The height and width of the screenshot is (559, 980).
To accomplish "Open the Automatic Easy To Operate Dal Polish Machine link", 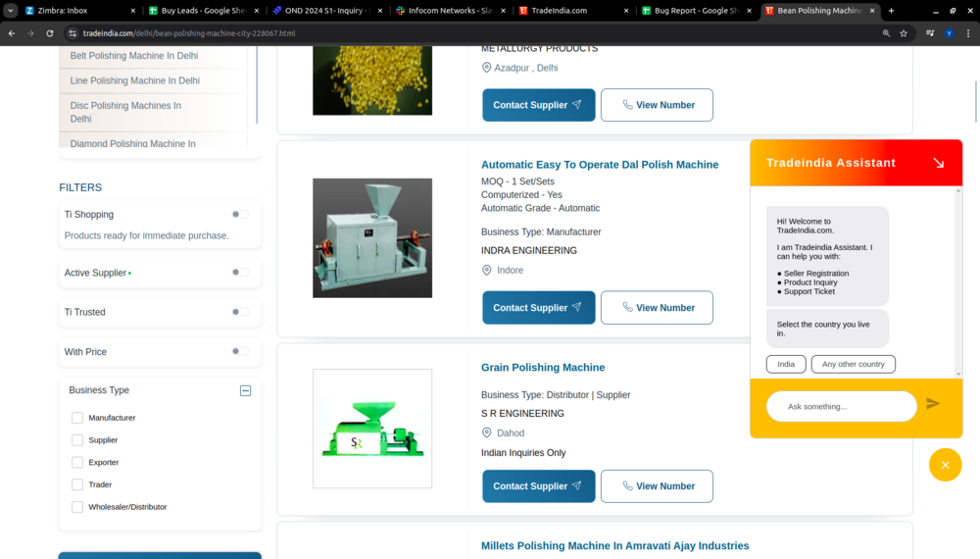I will [x=599, y=165].
